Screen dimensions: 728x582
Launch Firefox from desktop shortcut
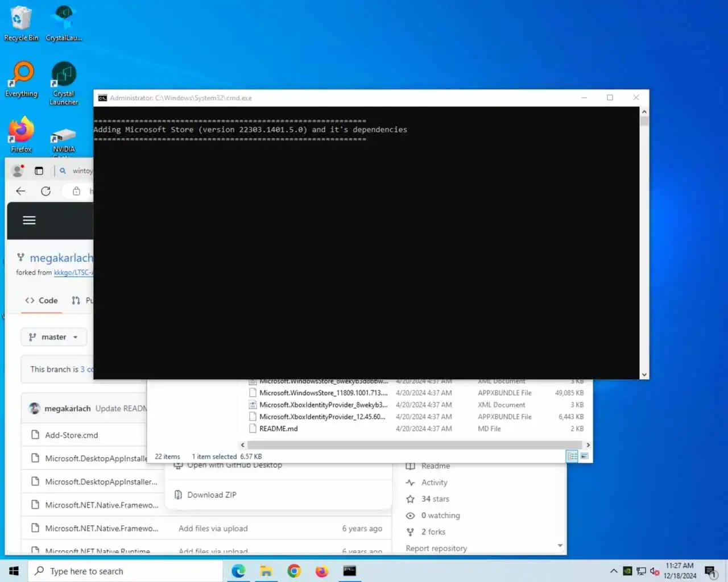coord(21,134)
